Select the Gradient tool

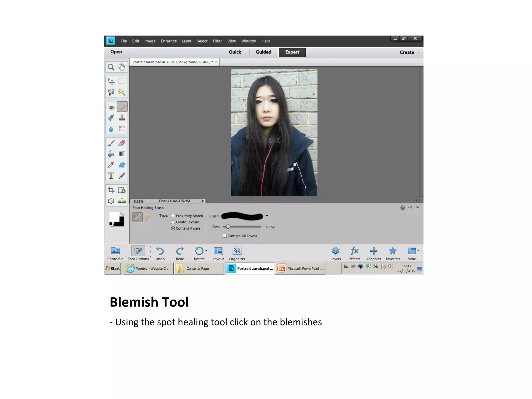point(122,154)
